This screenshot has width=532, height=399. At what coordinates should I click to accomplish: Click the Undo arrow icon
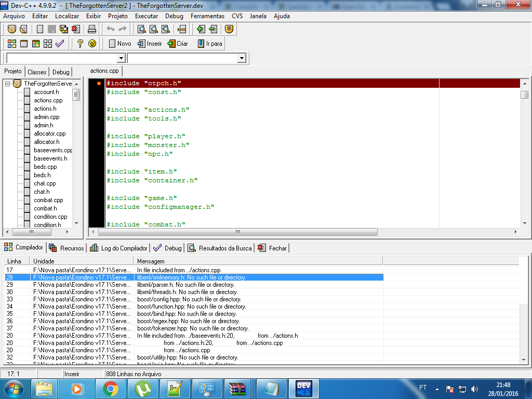coord(111,29)
